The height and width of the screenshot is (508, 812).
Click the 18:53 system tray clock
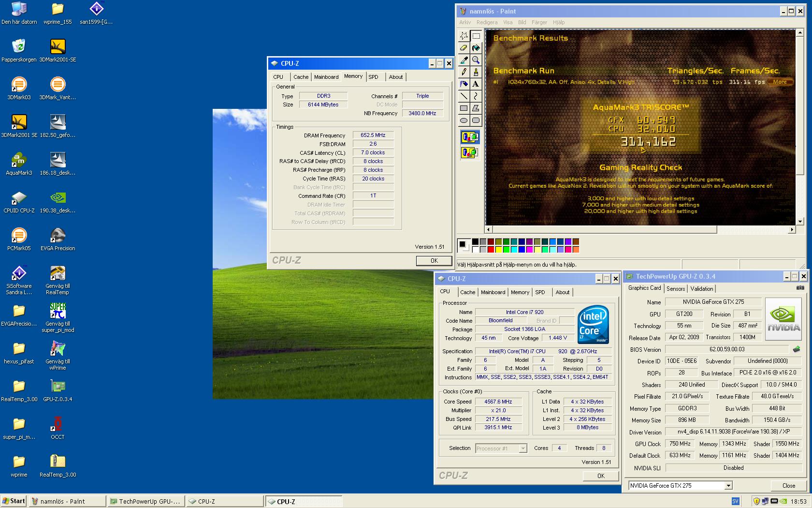point(798,501)
